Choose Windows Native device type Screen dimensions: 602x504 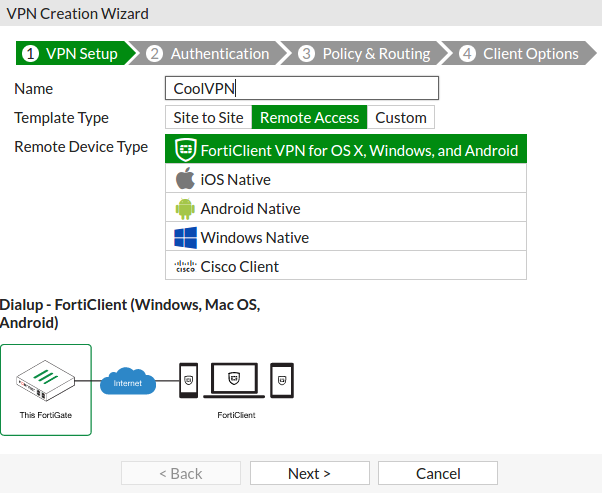(346, 237)
